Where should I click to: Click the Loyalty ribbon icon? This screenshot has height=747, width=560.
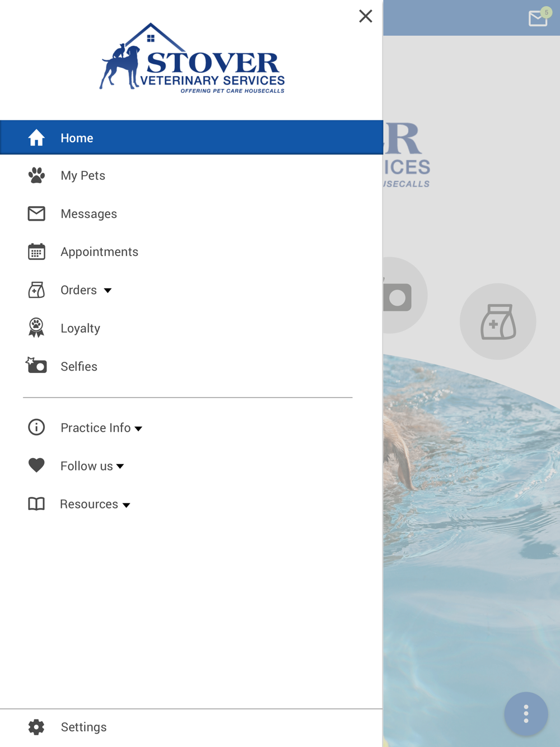click(36, 328)
